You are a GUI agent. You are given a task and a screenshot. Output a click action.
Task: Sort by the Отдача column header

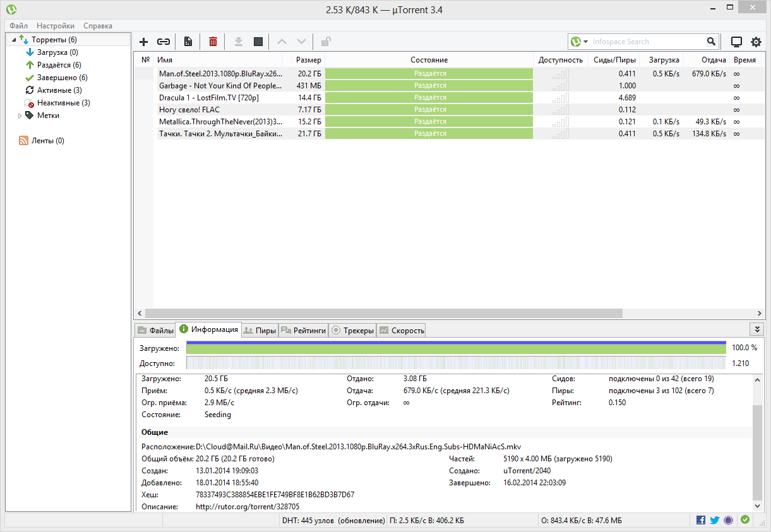(x=706, y=60)
